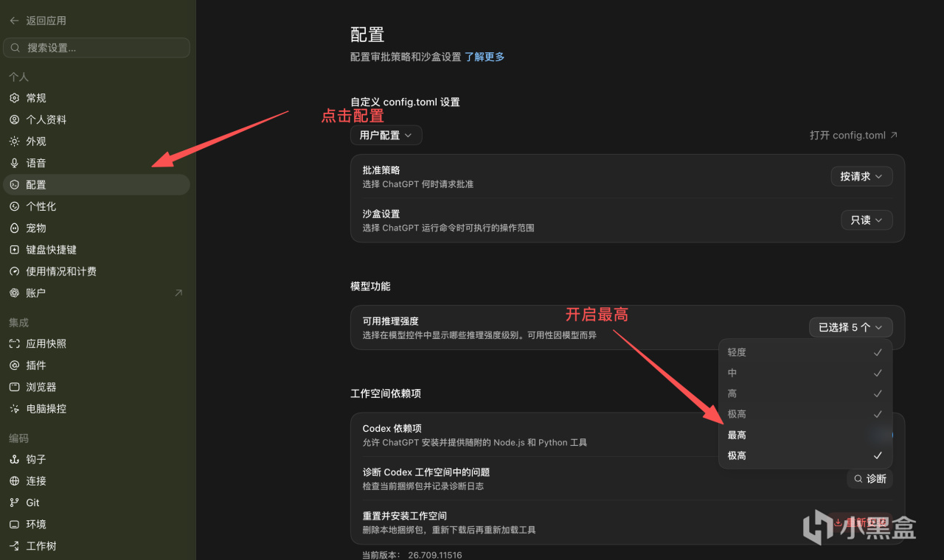Click the 可用推理强度 label

click(391, 321)
